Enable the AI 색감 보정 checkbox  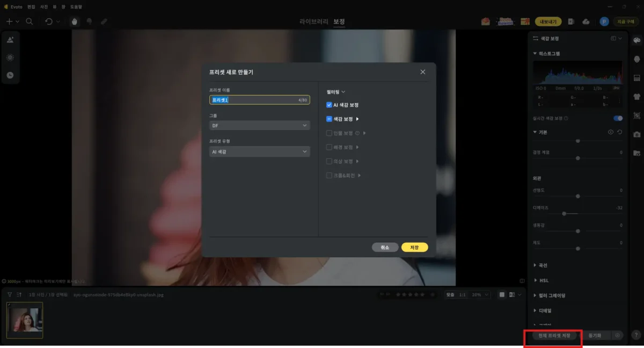click(x=329, y=105)
